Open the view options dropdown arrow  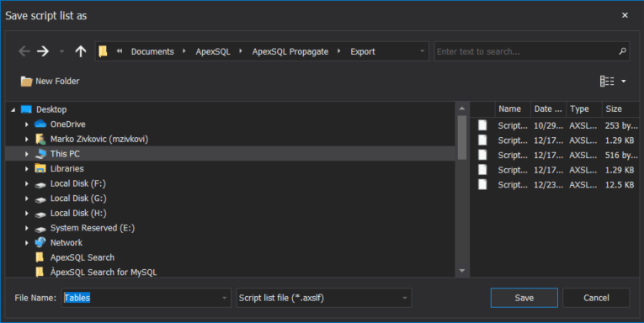(624, 82)
